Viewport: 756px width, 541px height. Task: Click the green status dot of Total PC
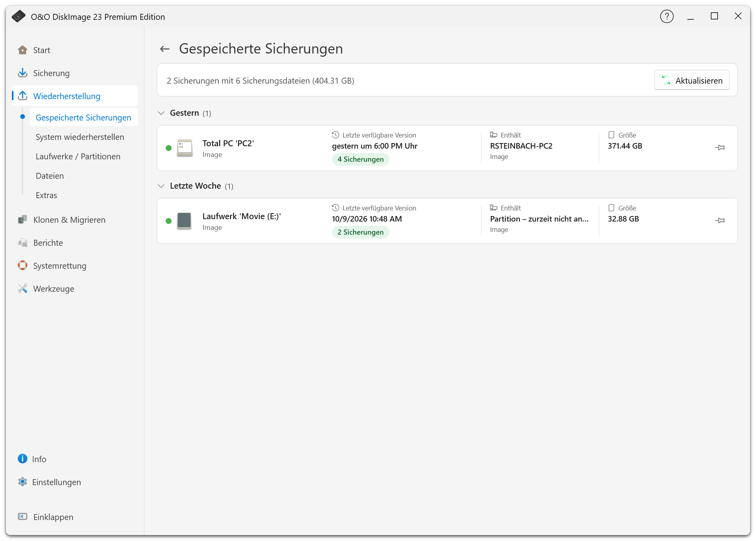[168, 148]
